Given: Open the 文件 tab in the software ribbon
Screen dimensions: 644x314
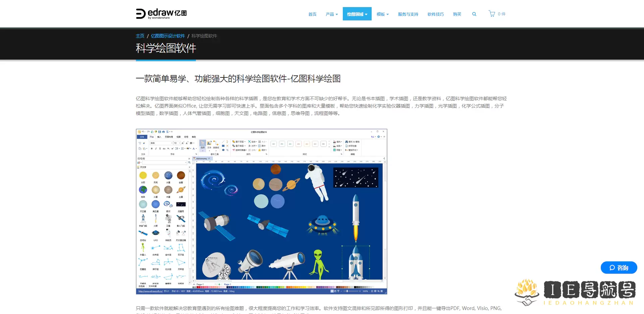Looking at the screenshot, I should [142, 137].
